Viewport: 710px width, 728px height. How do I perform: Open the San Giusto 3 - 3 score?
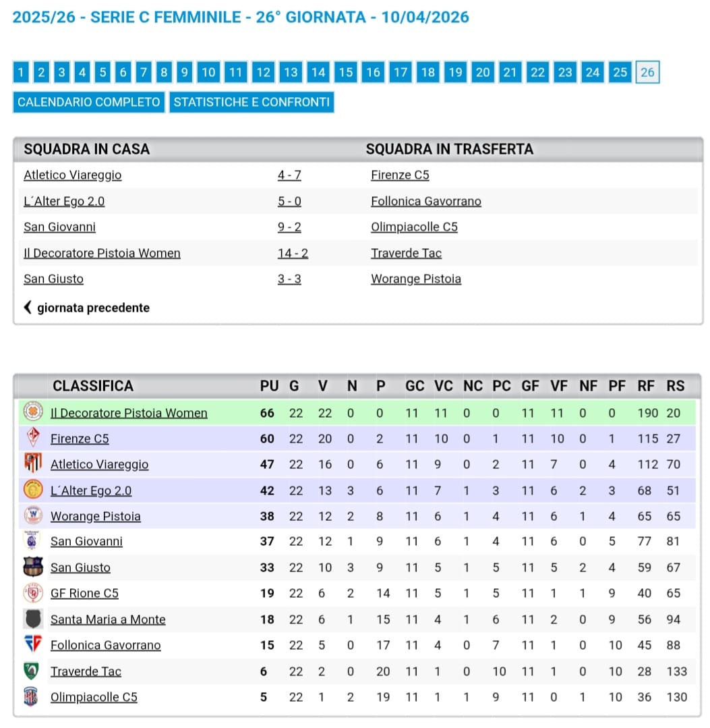coord(289,279)
